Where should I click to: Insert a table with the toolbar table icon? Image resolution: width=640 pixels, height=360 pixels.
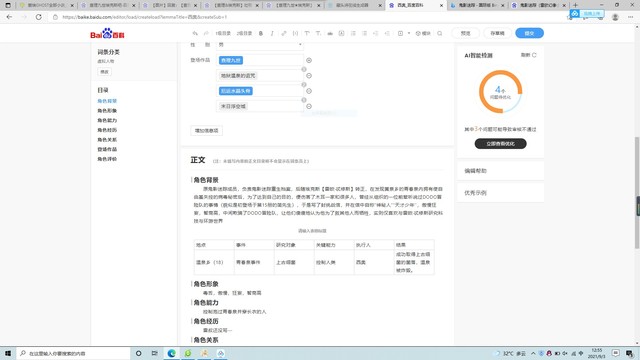pyautogui.click(x=400, y=33)
